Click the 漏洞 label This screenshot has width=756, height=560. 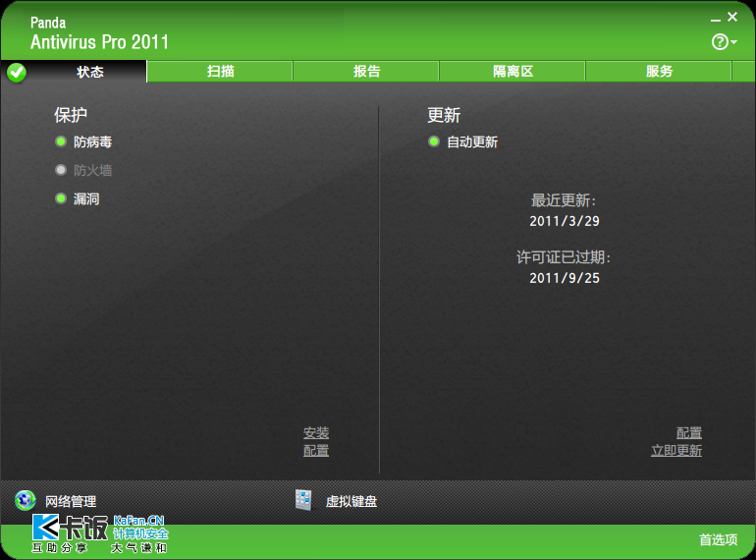click(x=86, y=198)
